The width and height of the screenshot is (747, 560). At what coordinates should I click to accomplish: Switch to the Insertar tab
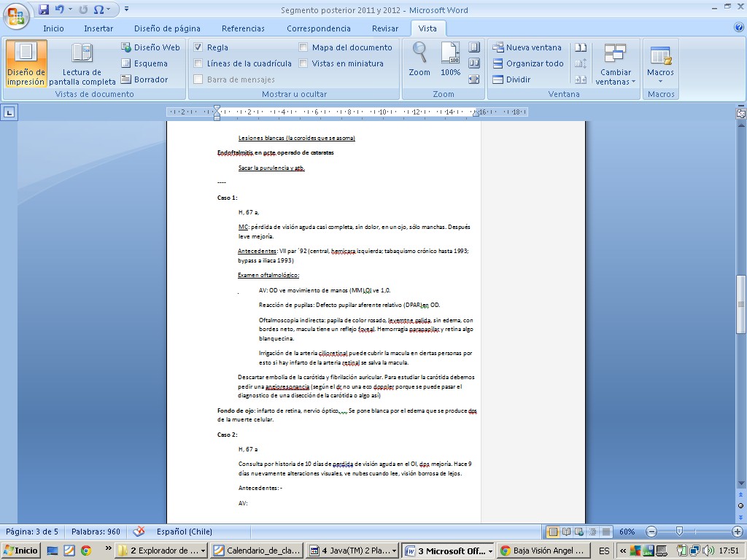pyautogui.click(x=98, y=28)
